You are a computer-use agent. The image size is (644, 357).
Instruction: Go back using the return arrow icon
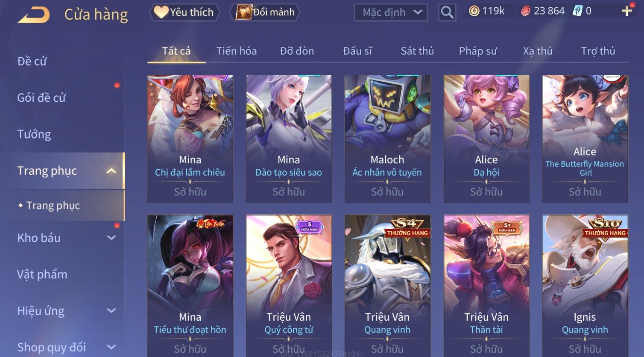(x=34, y=15)
